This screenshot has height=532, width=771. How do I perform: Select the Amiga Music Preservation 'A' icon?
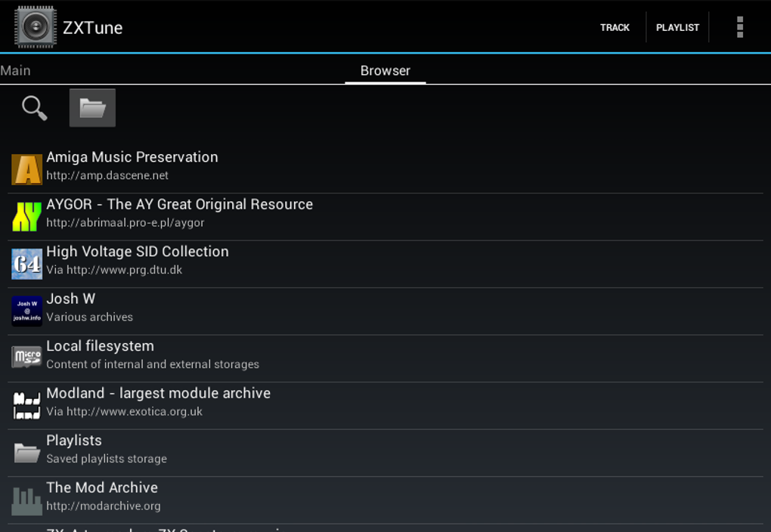click(26, 169)
